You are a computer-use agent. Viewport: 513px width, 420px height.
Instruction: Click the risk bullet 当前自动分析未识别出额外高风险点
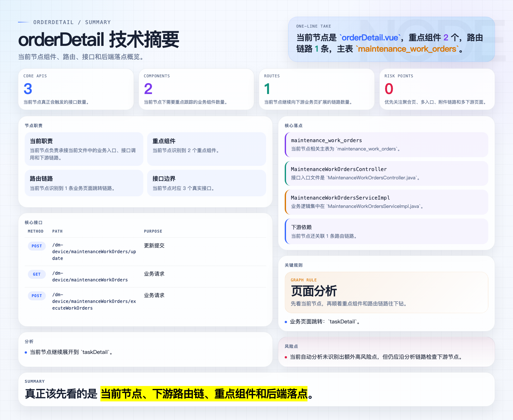377,357
